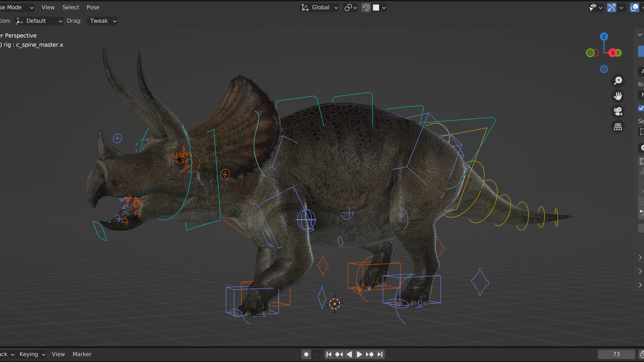
Task: Select the blue circle-plus controller above snout
Action: tap(117, 138)
